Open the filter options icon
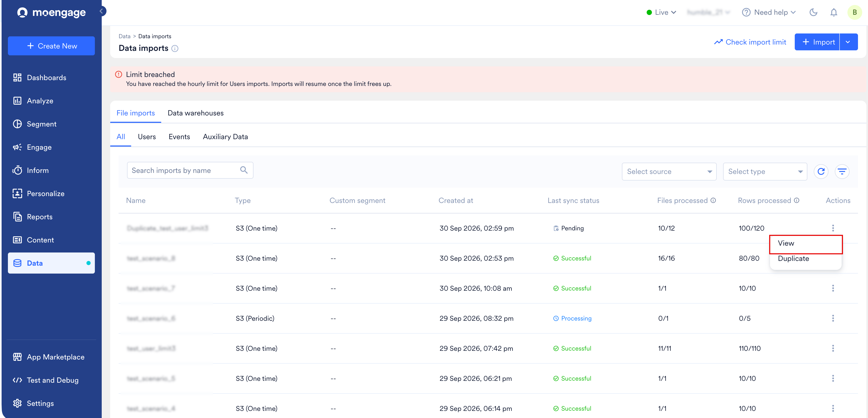The image size is (868, 418). pos(842,172)
